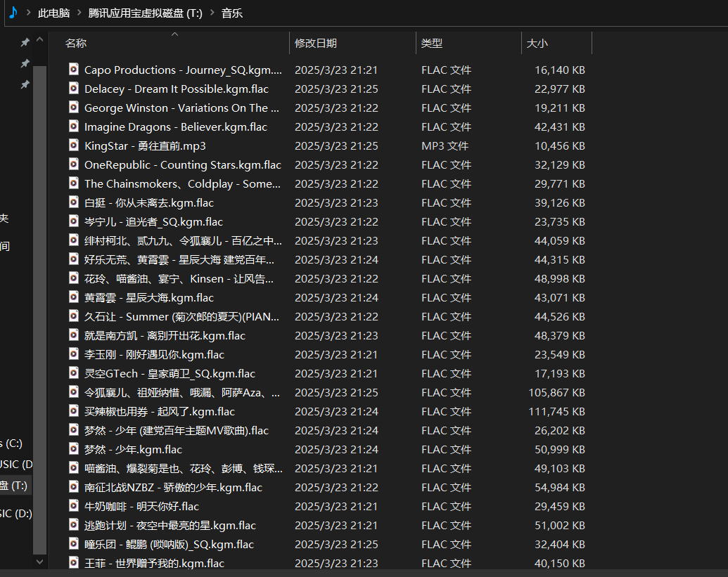Click navigation pane scroll down arrow
This screenshot has width=728, height=577.
40,562
